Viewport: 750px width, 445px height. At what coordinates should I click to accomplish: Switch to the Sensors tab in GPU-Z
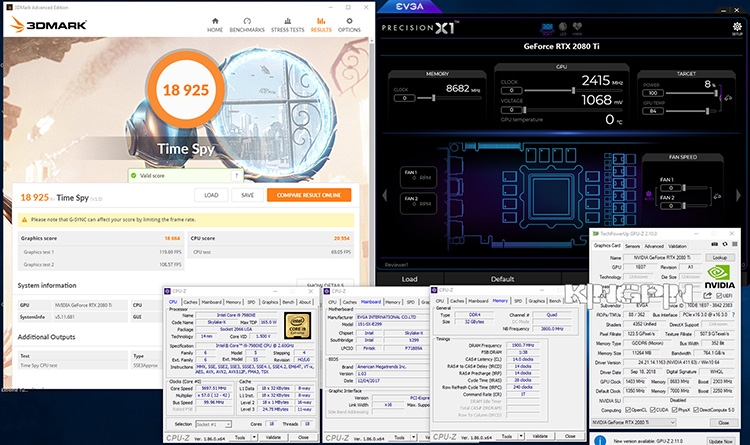pos(633,245)
